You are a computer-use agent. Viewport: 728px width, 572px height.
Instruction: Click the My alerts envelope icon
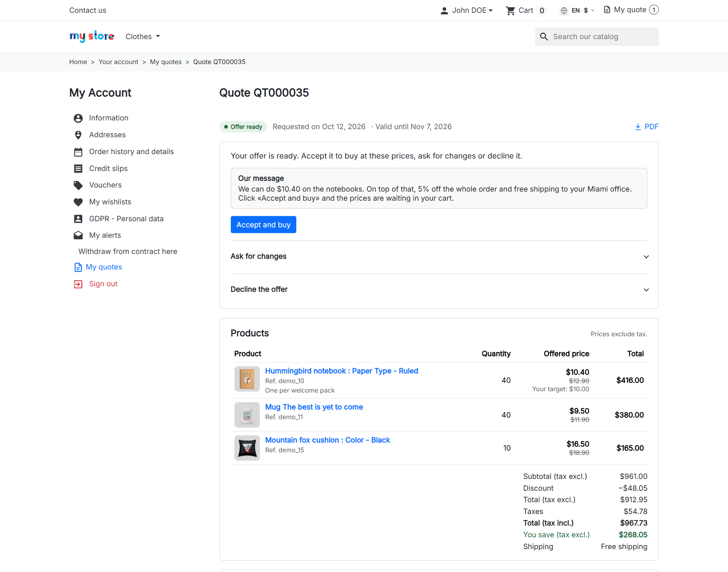(78, 235)
